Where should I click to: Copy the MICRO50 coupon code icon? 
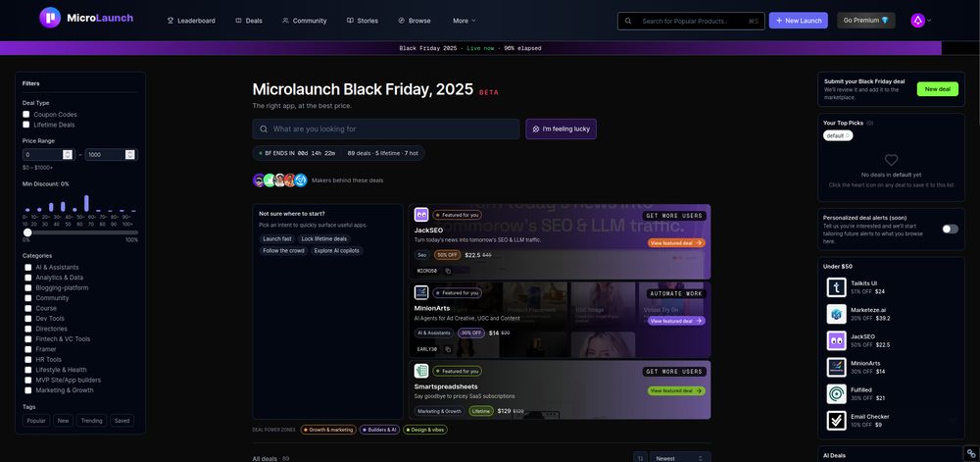448,271
